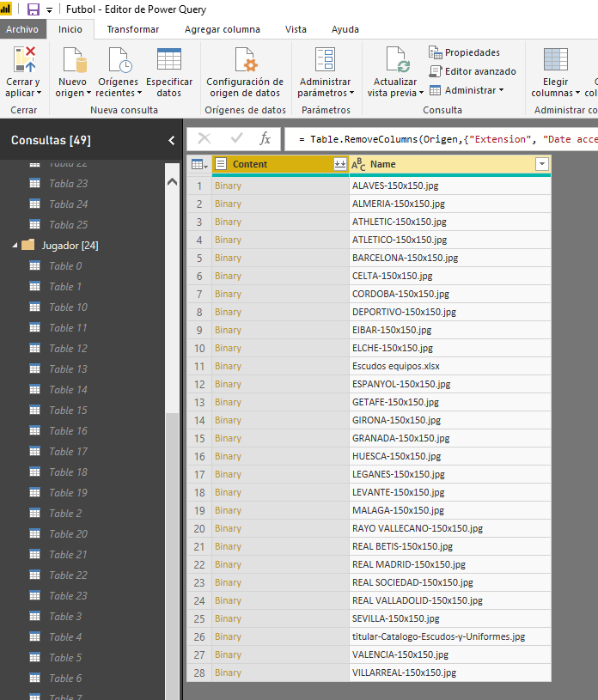This screenshot has height=700, width=598.
Task: Select cell ATHLETIC-150x150.jpg
Action: point(449,222)
